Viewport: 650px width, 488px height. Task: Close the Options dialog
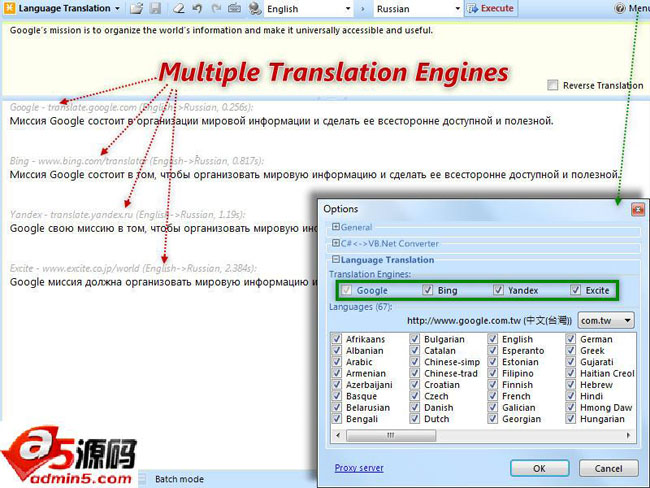coord(638,209)
